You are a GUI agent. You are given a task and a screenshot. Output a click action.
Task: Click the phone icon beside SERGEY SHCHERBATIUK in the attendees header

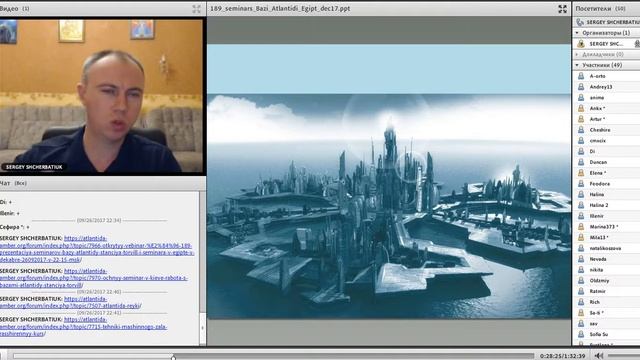point(580,22)
